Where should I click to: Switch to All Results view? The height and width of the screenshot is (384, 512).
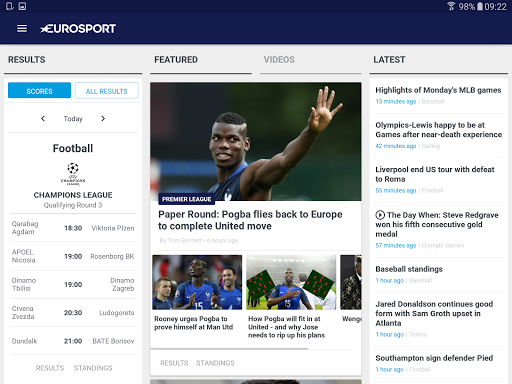click(x=107, y=90)
